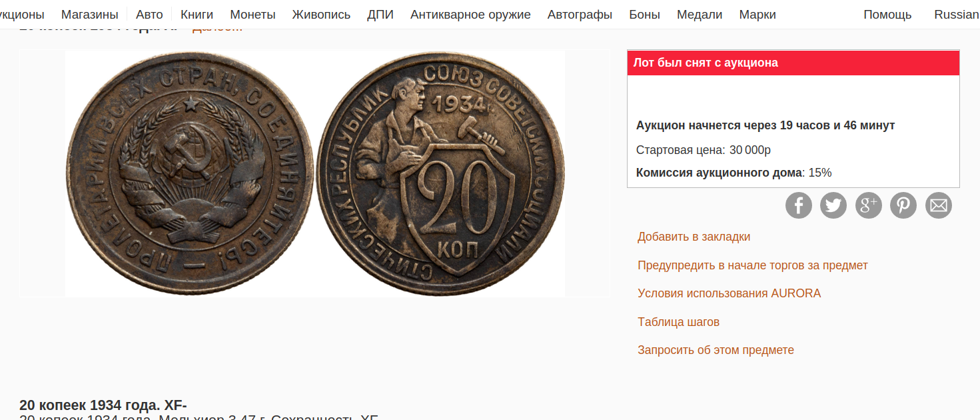Share the lot on Google Plus
980x420 pixels.
[869, 205]
